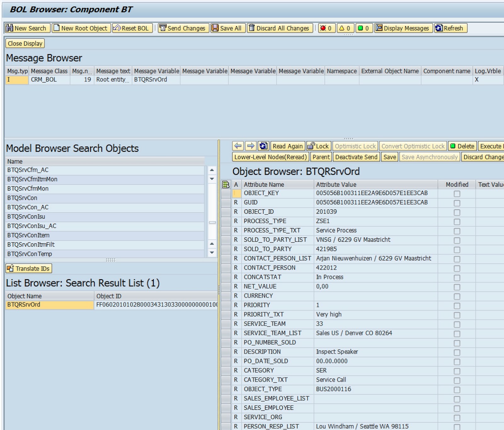The width and height of the screenshot is (504, 430).
Task: Open the red error message counter
Action: coord(327,28)
